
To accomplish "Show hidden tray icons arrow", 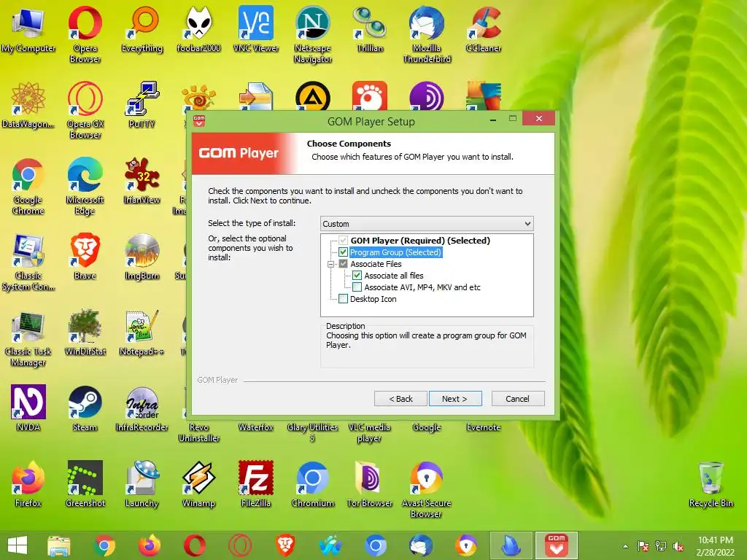I will coord(625,546).
